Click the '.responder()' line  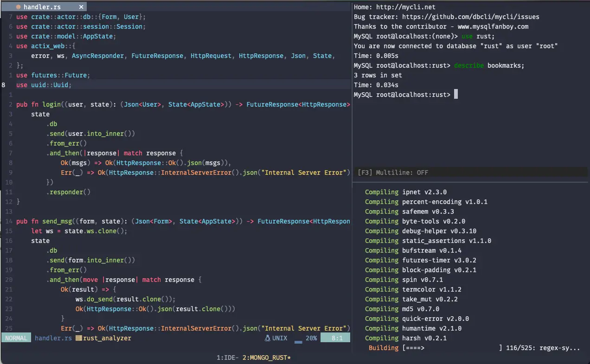pyautogui.click(x=68, y=192)
